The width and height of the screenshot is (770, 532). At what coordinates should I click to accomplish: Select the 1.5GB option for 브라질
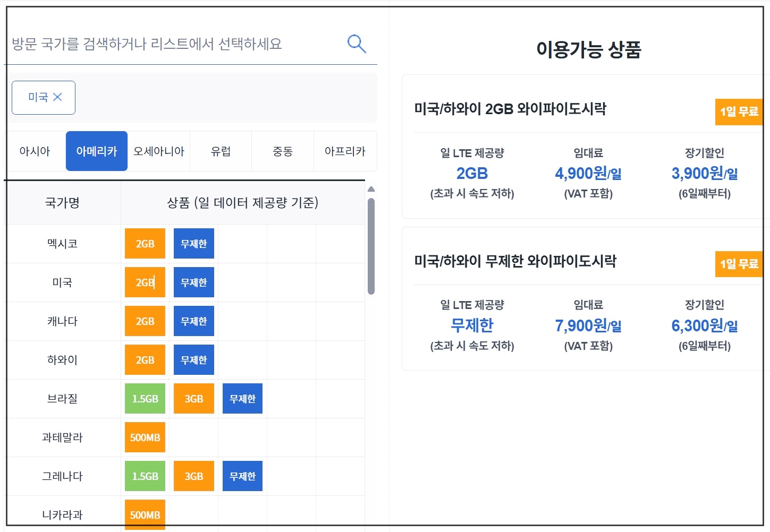pos(145,398)
